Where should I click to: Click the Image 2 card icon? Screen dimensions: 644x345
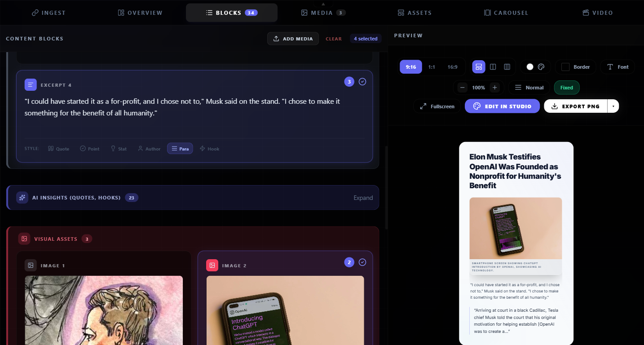click(x=212, y=265)
